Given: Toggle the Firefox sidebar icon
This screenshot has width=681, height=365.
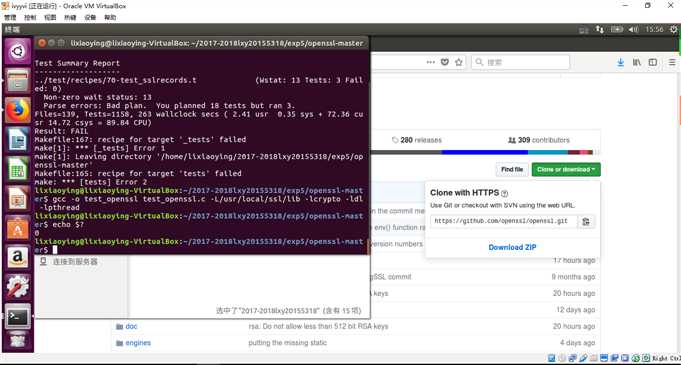Looking at the screenshot, I should tap(653, 62).
